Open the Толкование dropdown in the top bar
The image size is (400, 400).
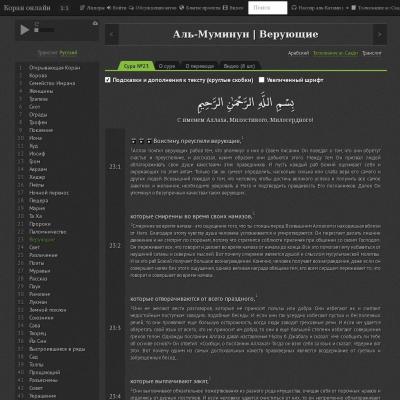click(x=376, y=7)
